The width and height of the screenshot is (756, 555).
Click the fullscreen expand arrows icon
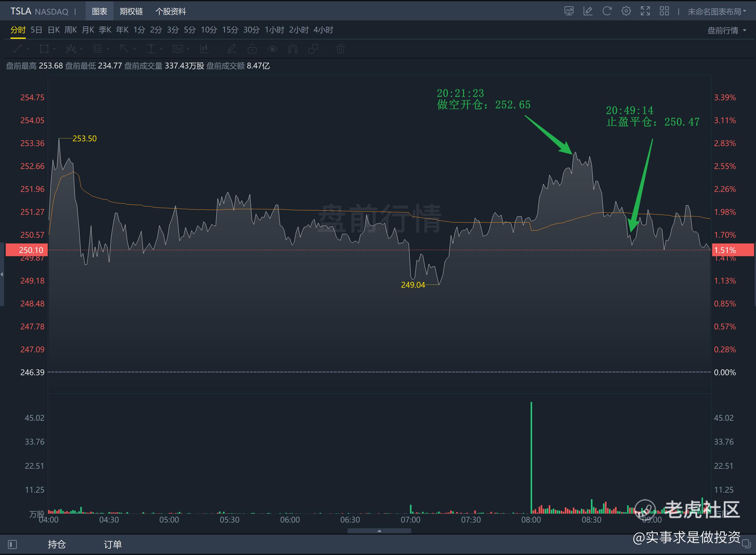[645, 11]
